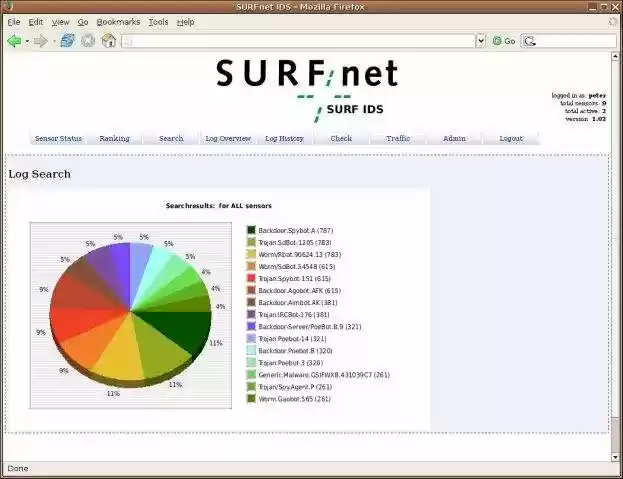The height and width of the screenshot is (479, 623).
Task: Select the Traffic tab
Action: pyautogui.click(x=398, y=138)
